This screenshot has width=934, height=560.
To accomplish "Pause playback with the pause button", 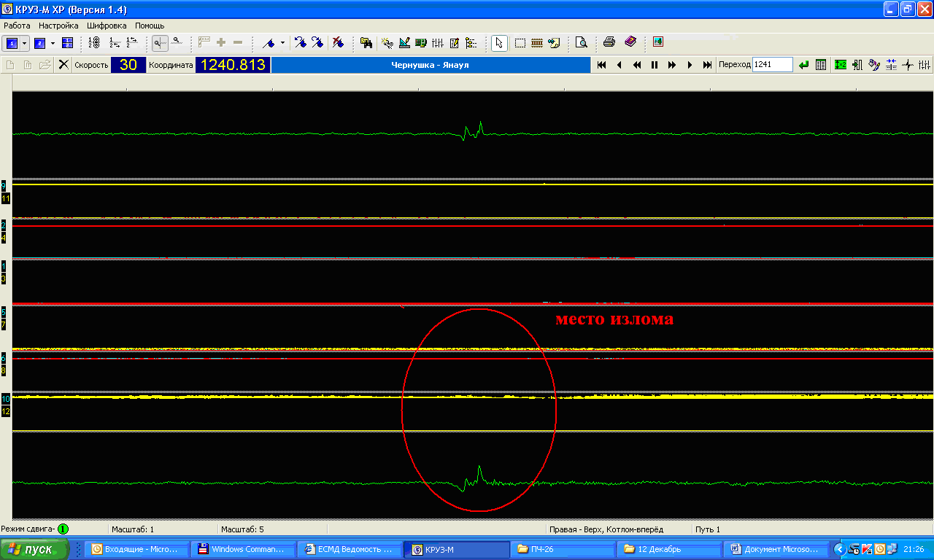I will pyautogui.click(x=655, y=65).
